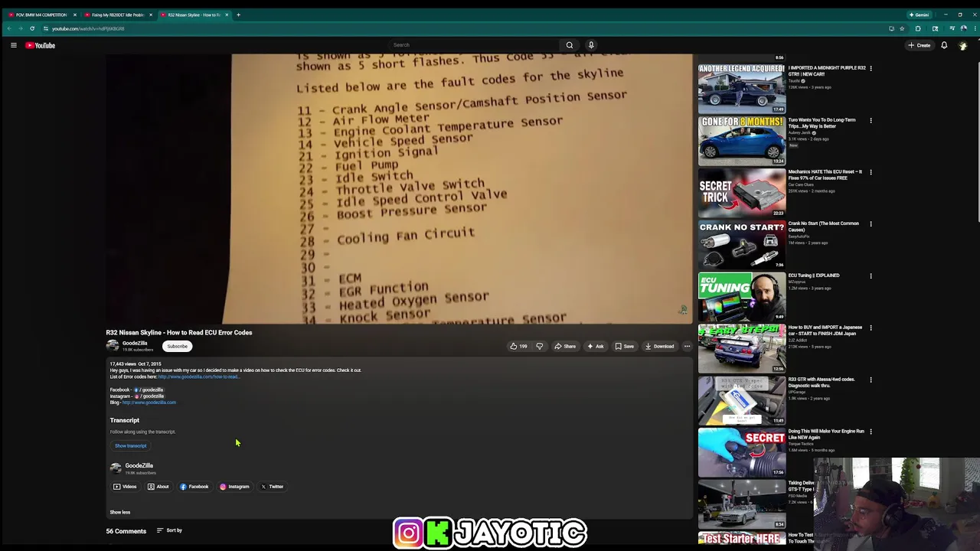Image resolution: width=980 pixels, height=551 pixels.
Task: Open more actions ellipsis beside Download
Action: coord(687,346)
